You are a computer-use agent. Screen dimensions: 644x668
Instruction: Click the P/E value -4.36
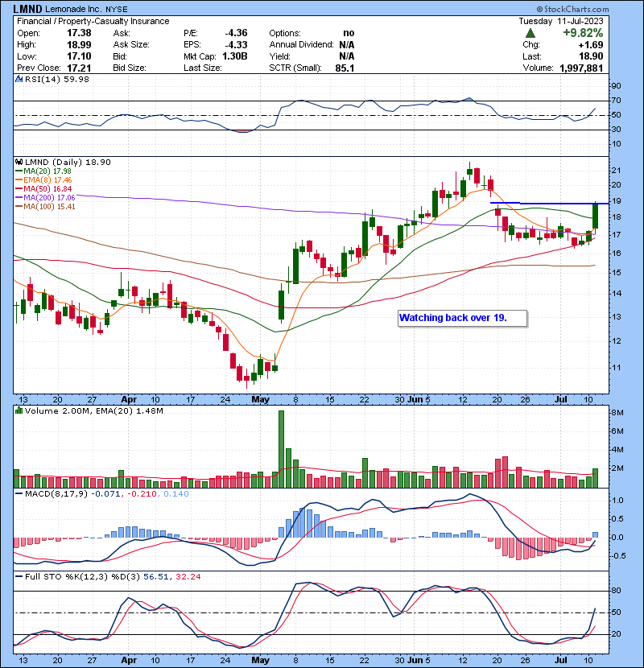(x=236, y=33)
